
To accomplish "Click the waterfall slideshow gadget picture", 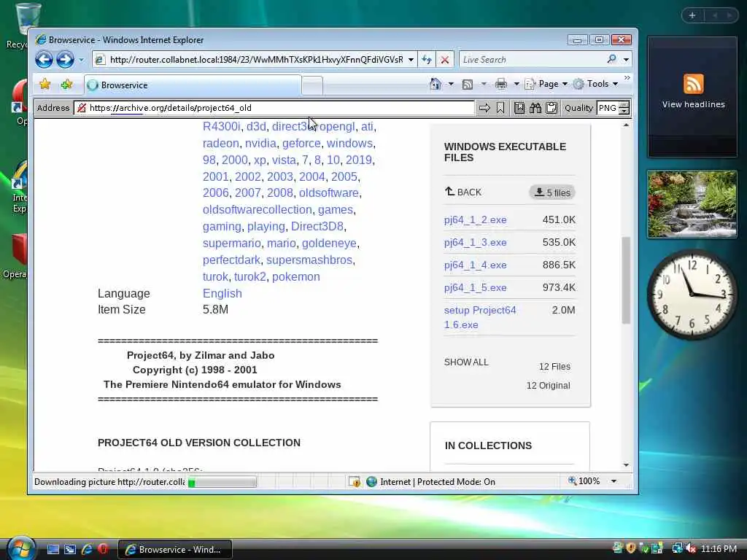I will (692, 204).
